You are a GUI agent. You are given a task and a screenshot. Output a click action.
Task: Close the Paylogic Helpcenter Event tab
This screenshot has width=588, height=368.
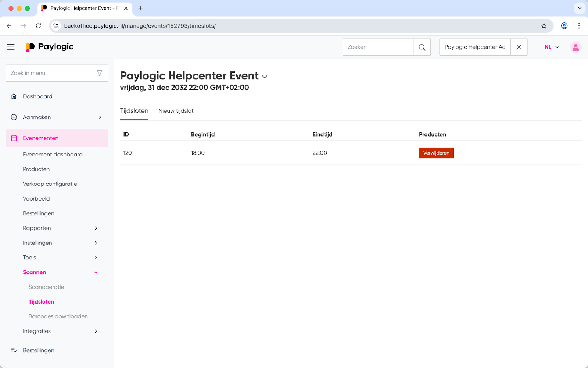(x=126, y=8)
